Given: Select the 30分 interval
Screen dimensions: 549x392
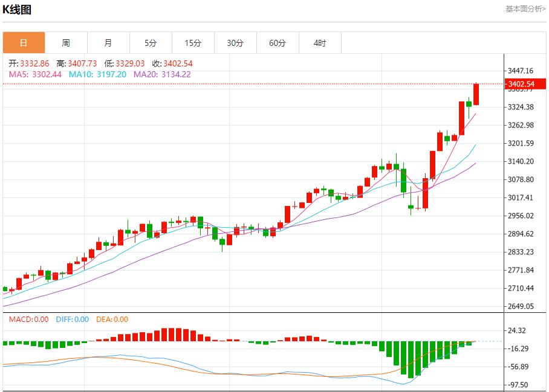Looking at the screenshot, I should pos(235,42).
